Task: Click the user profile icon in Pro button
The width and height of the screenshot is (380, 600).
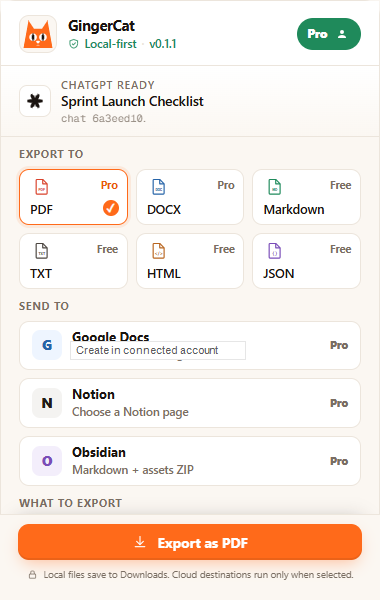Action: (342, 34)
